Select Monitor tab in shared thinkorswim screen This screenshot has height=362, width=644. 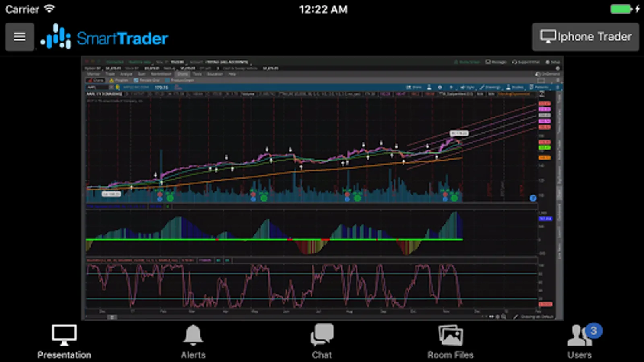(x=94, y=74)
